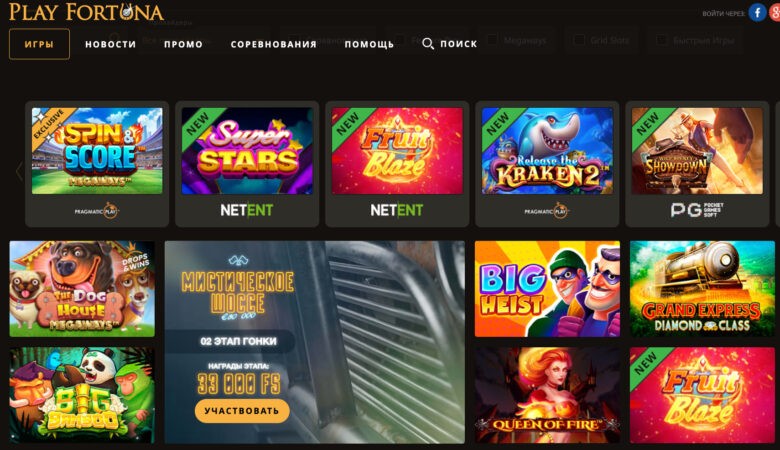Screen dimensions: 780x450
Task: Open the Release the Kraken 2 game
Action: coord(547,151)
